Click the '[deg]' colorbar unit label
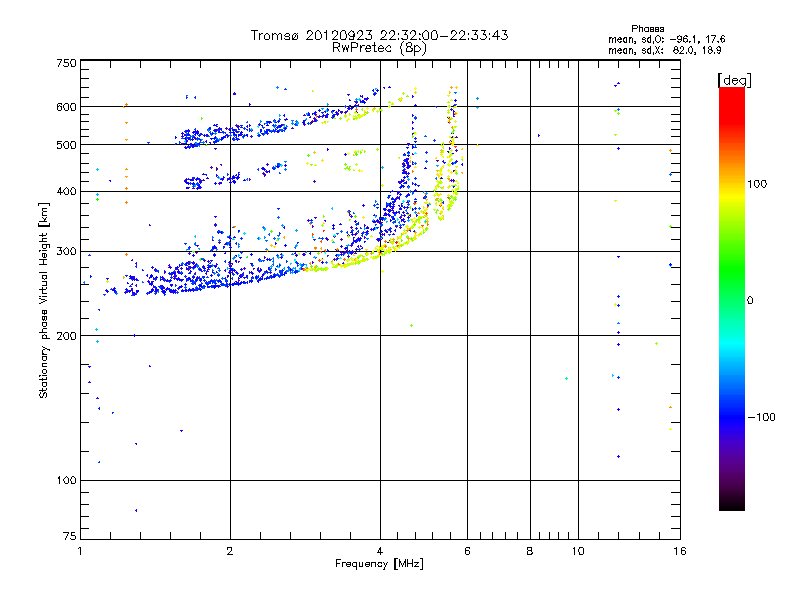The height and width of the screenshot is (600, 800). point(734,80)
